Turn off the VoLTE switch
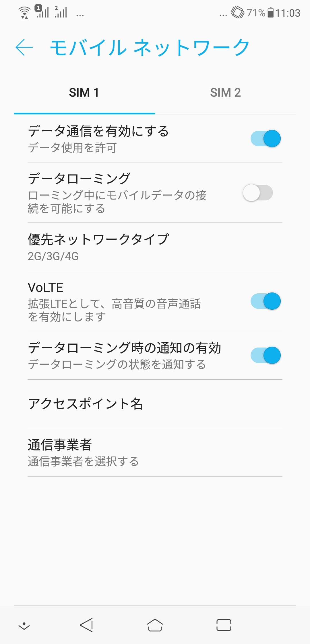 266,301
